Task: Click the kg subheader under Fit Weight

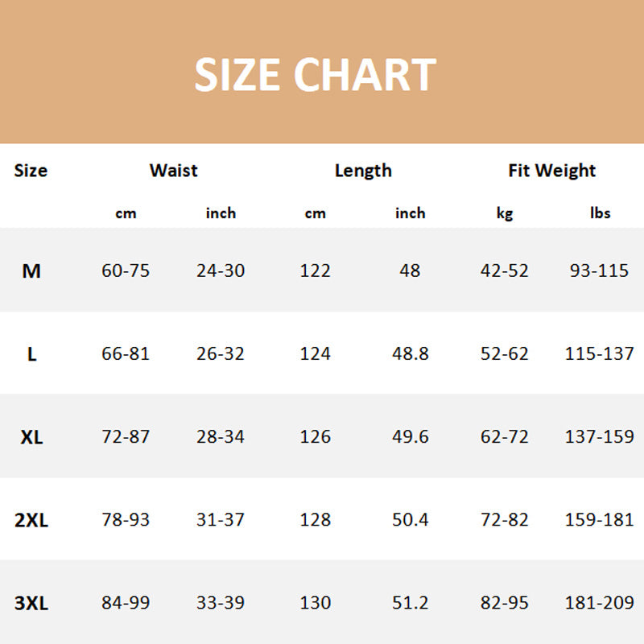Action: [x=505, y=213]
